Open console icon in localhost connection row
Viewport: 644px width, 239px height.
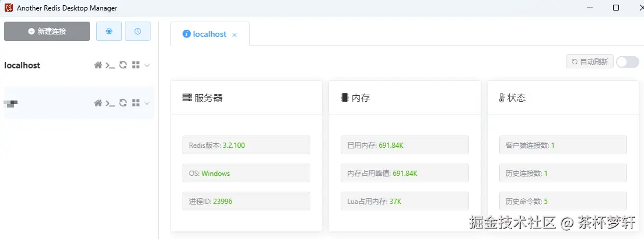[110, 65]
